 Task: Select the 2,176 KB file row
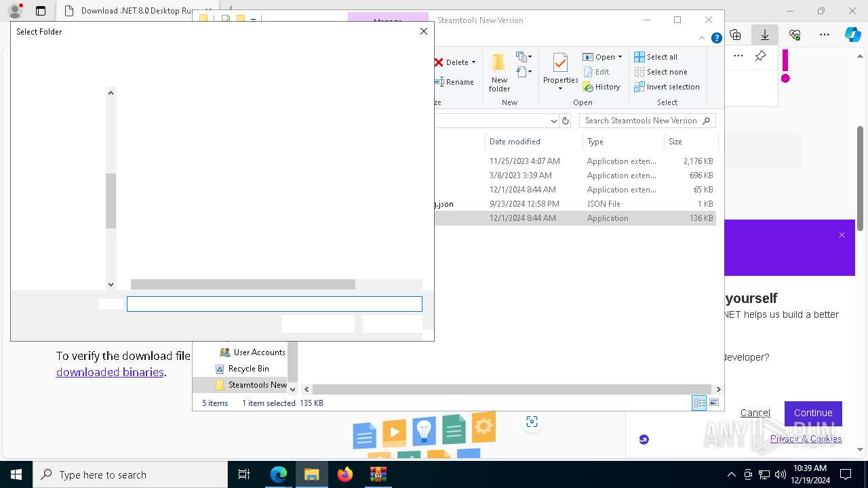pyautogui.click(x=576, y=161)
